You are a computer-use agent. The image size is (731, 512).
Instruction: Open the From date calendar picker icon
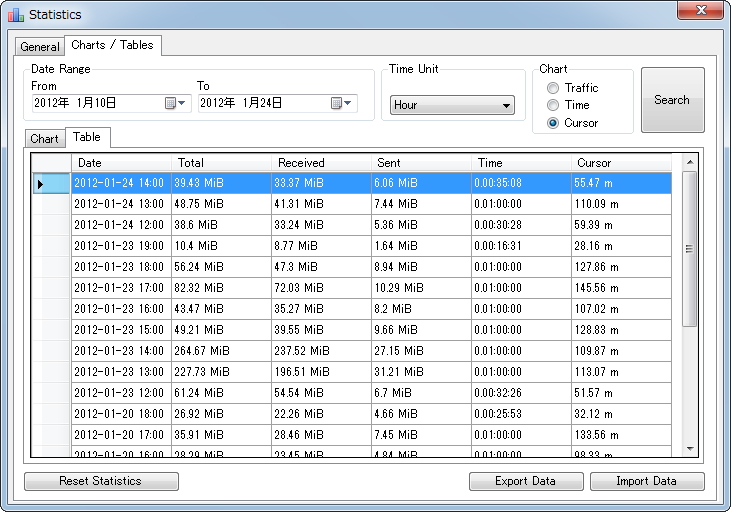175,103
